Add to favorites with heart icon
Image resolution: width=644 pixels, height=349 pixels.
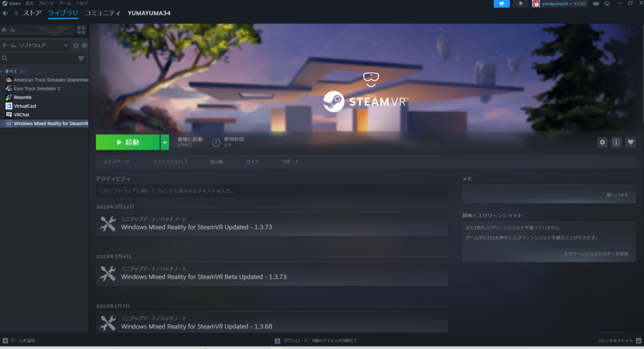point(630,142)
